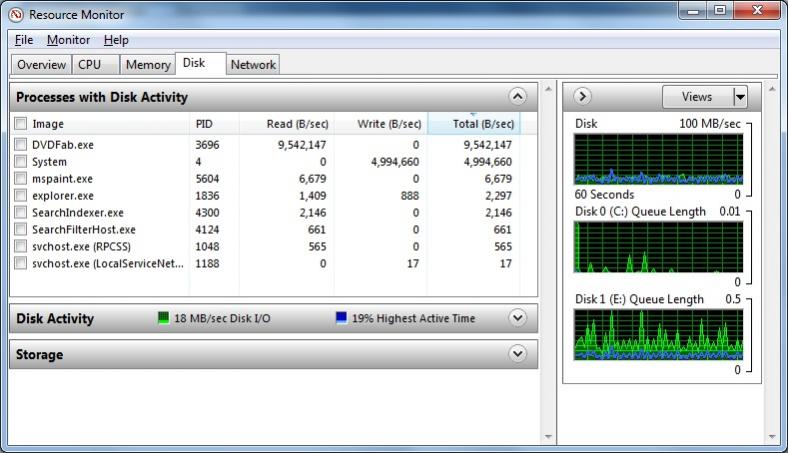The width and height of the screenshot is (788, 453).
Task: Tick the checkbox for DVDFab.exe
Action: click(x=21, y=145)
